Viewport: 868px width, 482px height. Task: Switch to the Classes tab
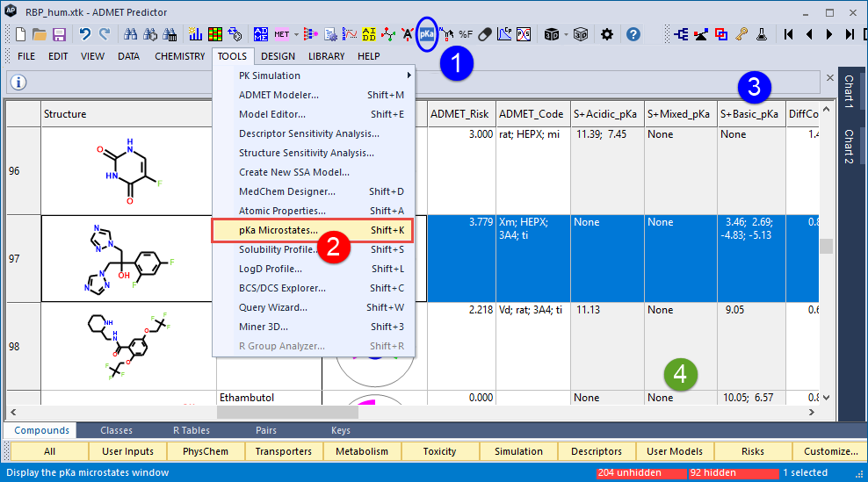coord(116,430)
